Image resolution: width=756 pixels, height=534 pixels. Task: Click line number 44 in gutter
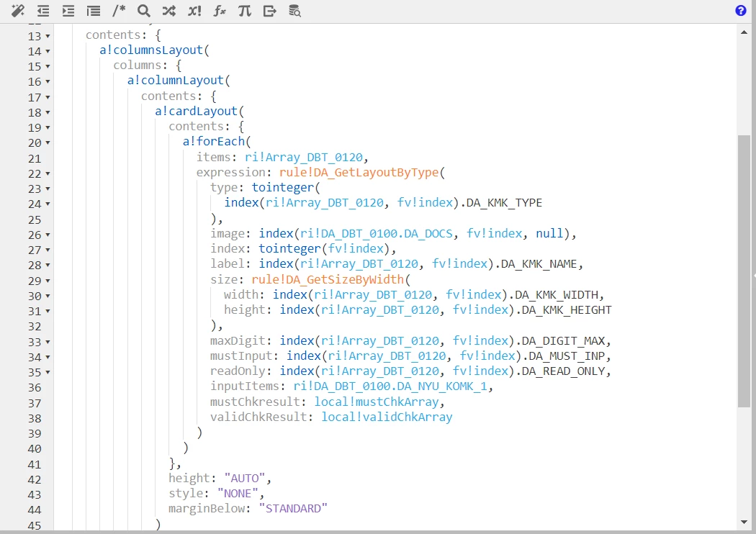35,510
